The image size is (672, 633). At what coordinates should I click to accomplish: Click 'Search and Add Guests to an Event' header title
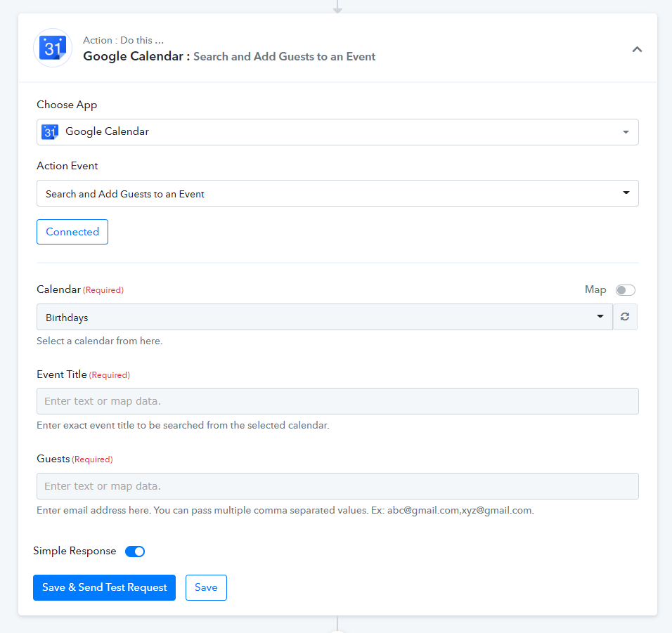(284, 56)
